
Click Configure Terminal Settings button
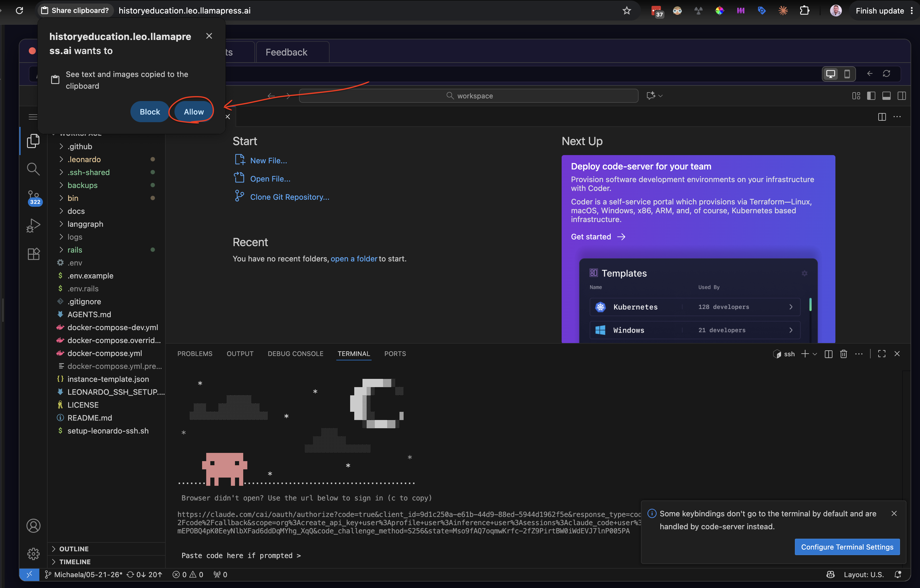tap(847, 547)
